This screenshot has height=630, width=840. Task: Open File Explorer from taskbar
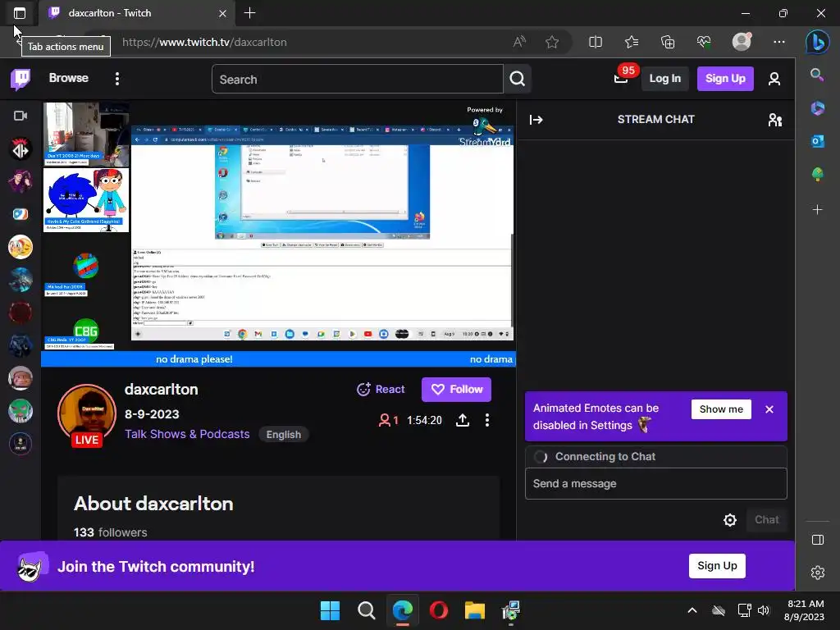pyautogui.click(x=475, y=610)
